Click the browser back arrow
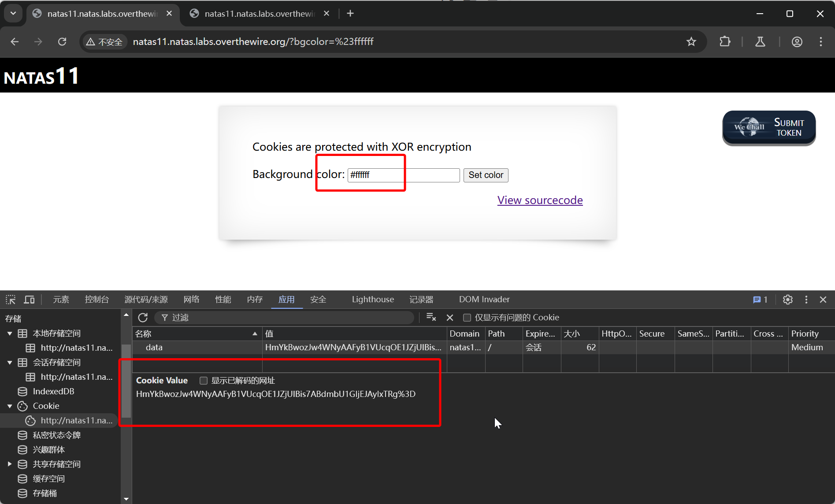835x504 pixels. 15,41
